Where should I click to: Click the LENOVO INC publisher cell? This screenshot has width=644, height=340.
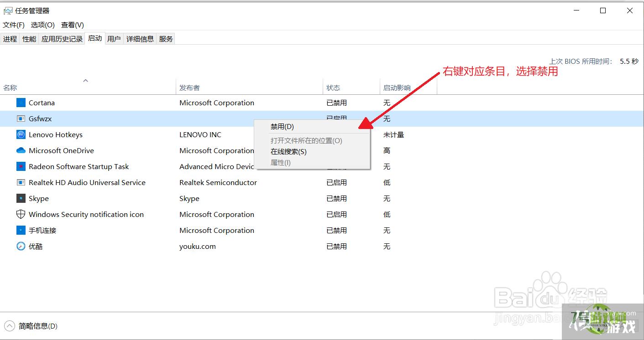point(200,135)
